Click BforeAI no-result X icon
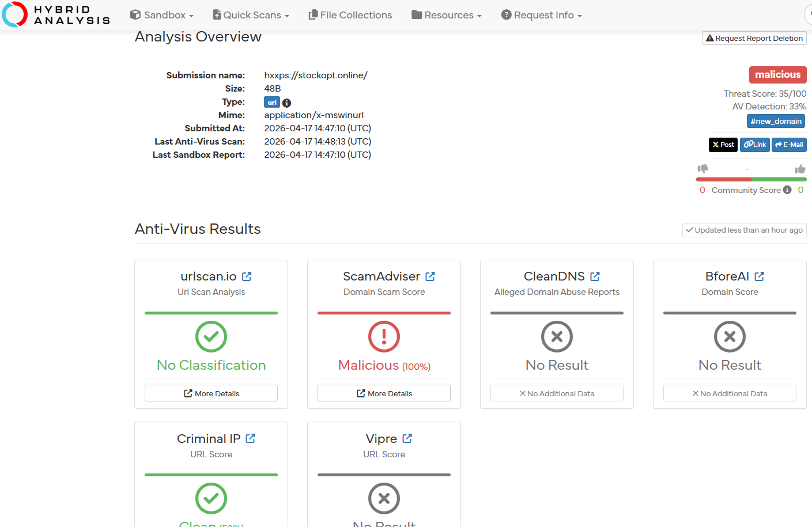The image size is (812, 527). 730,336
